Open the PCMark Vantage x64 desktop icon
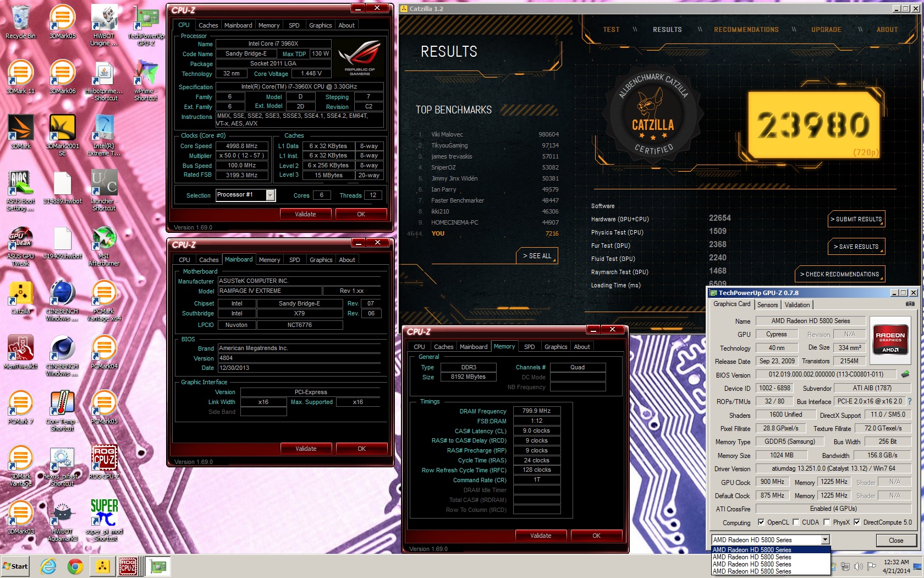924x578 pixels. (x=104, y=301)
